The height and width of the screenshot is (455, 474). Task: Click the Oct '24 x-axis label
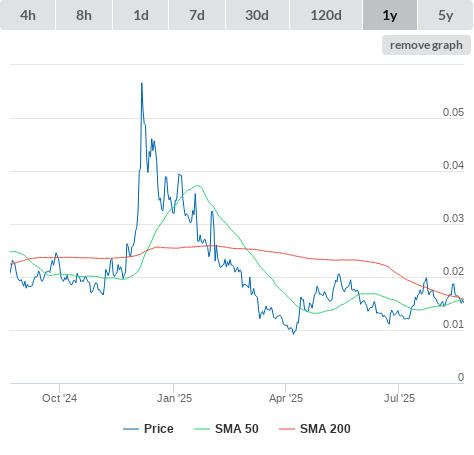pos(59,398)
